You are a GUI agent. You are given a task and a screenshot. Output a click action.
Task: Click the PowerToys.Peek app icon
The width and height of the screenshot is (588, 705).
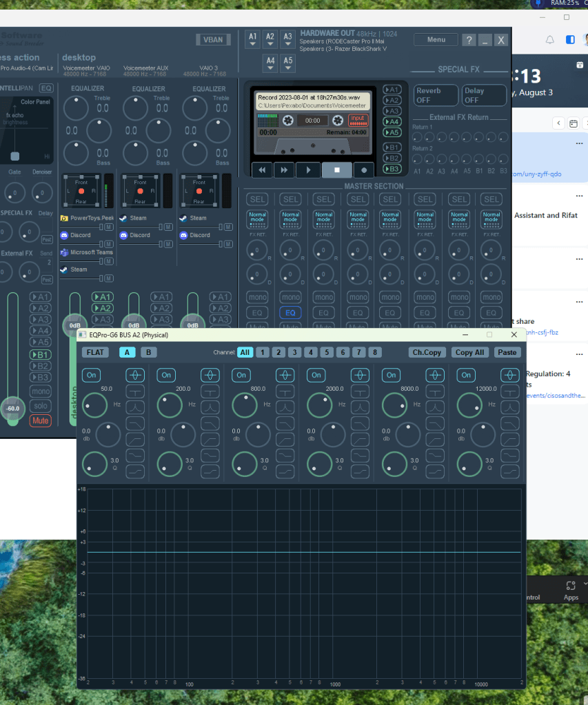[64, 218]
